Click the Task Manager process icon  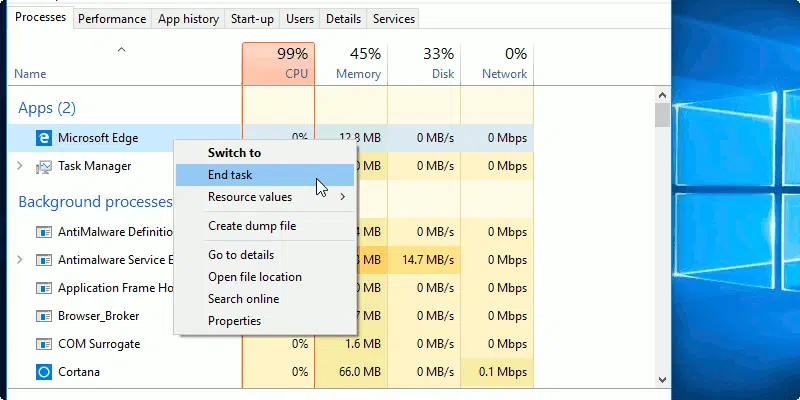click(x=43, y=166)
